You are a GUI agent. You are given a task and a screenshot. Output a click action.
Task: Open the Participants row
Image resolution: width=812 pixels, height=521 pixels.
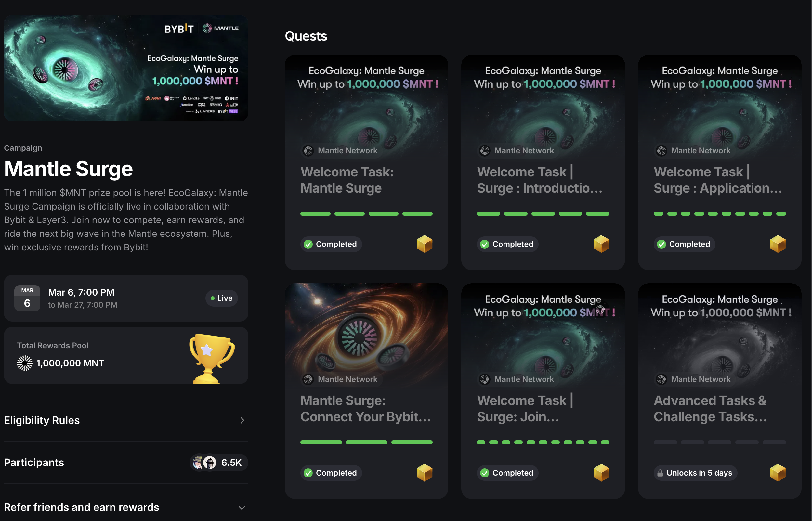(34, 463)
